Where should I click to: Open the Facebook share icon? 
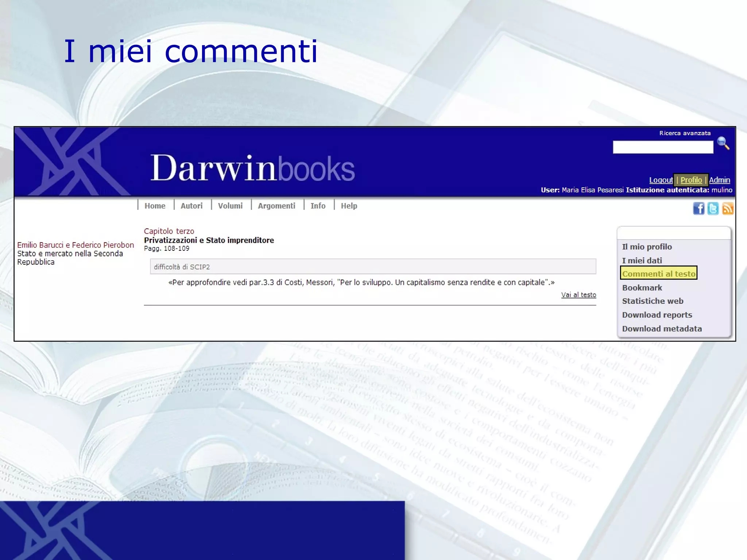click(698, 209)
